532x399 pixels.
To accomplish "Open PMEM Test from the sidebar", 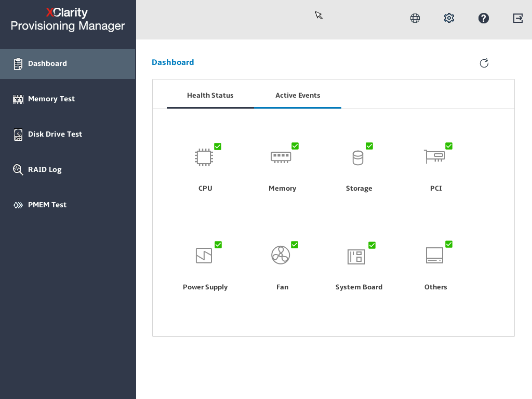I will [68, 205].
